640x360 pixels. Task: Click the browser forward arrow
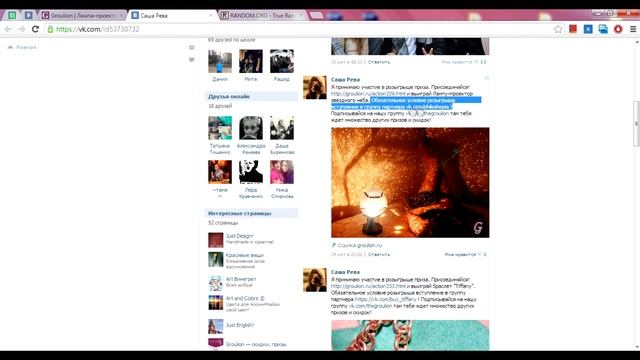(x=22, y=29)
